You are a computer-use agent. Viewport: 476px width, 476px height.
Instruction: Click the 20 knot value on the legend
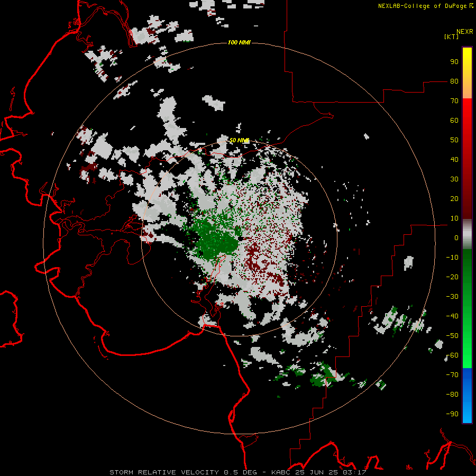point(454,199)
